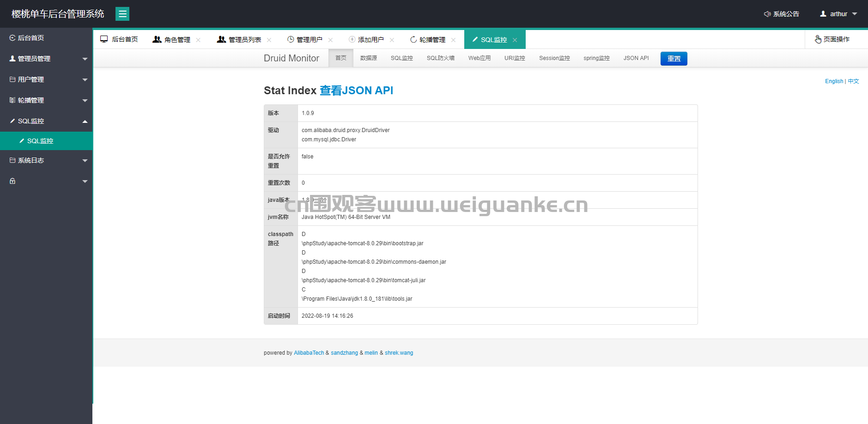Screen dimensions: 868x424
Task: Open Druid 数据源 nav item
Action: pyautogui.click(x=369, y=58)
